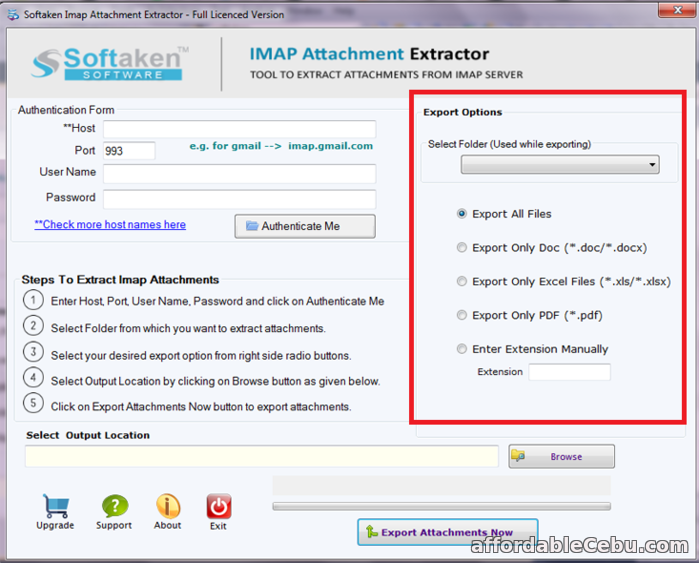The width and height of the screenshot is (699, 563).
Task: Focus the Host input field
Action: (240, 129)
